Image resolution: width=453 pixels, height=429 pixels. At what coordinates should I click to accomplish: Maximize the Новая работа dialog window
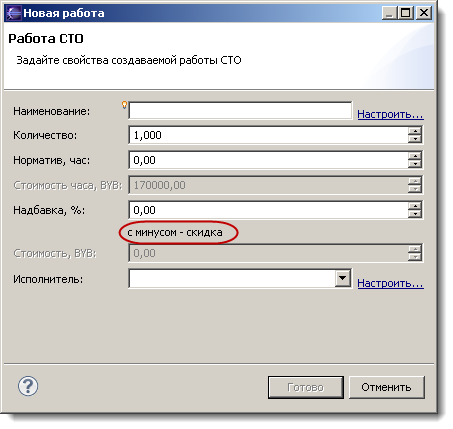(406, 13)
